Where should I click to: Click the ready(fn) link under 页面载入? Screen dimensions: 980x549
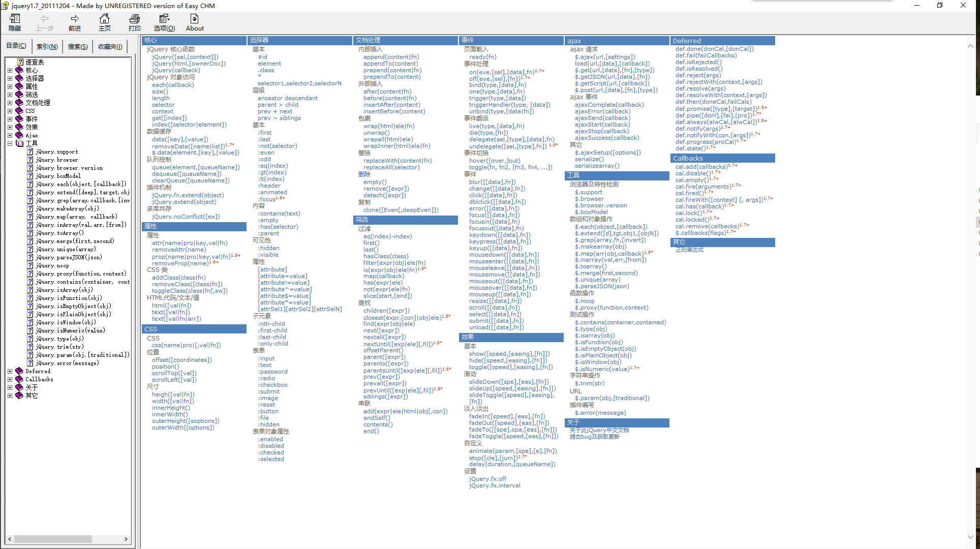pyautogui.click(x=482, y=57)
